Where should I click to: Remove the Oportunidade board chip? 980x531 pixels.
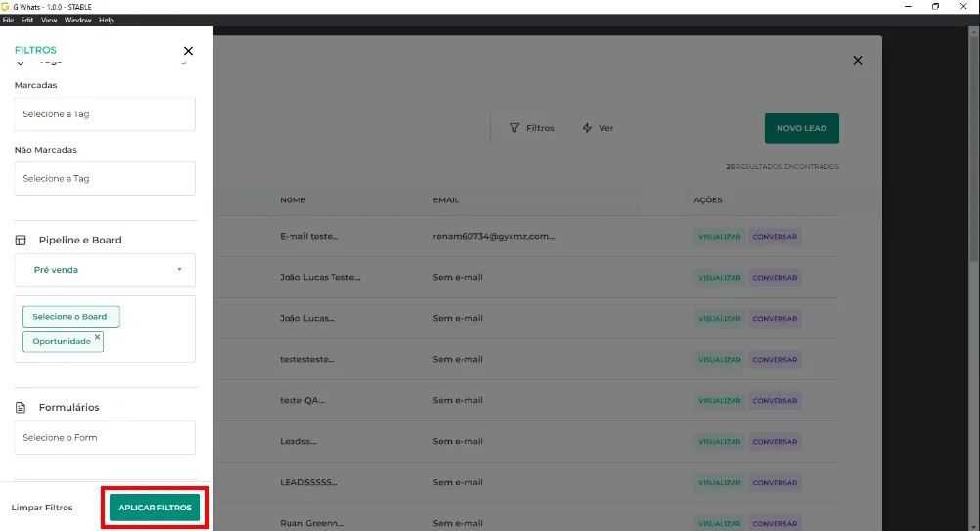[97, 337]
